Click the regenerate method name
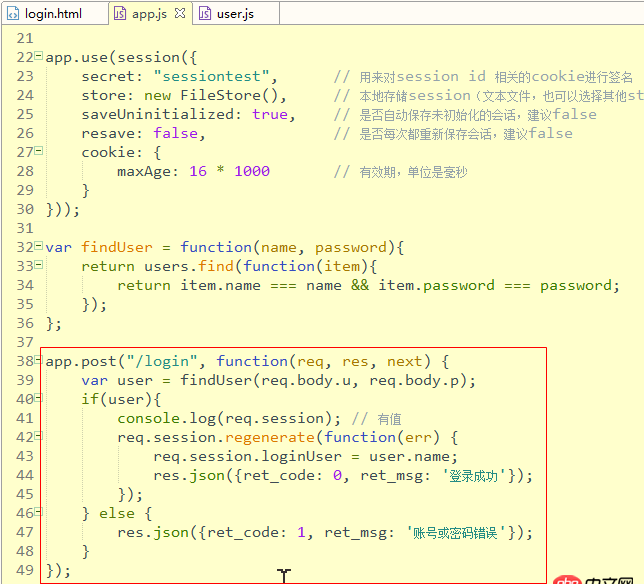Screen dimensions: 644x584 tap(270, 437)
